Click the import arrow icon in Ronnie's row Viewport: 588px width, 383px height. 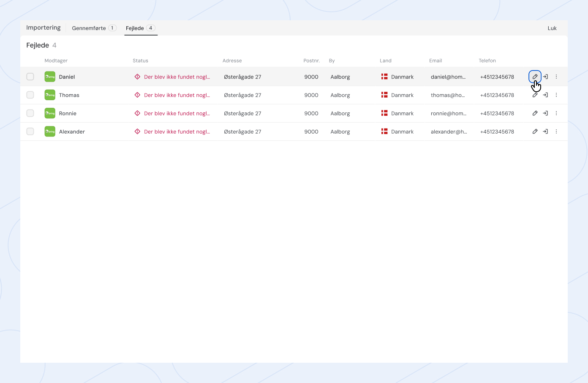[x=545, y=113]
